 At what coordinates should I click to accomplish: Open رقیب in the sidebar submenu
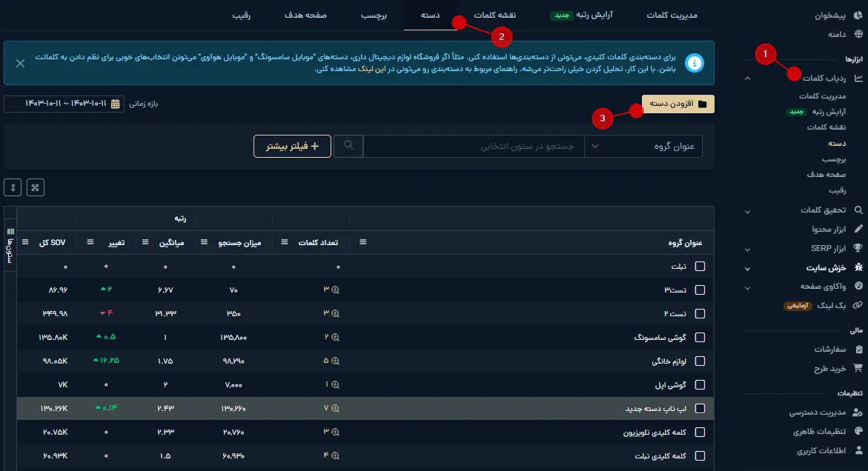click(838, 190)
